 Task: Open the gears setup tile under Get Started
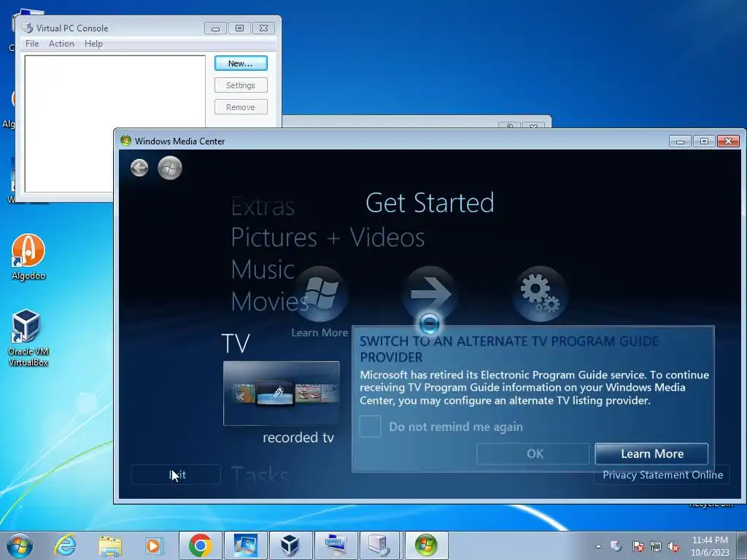[539, 294]
